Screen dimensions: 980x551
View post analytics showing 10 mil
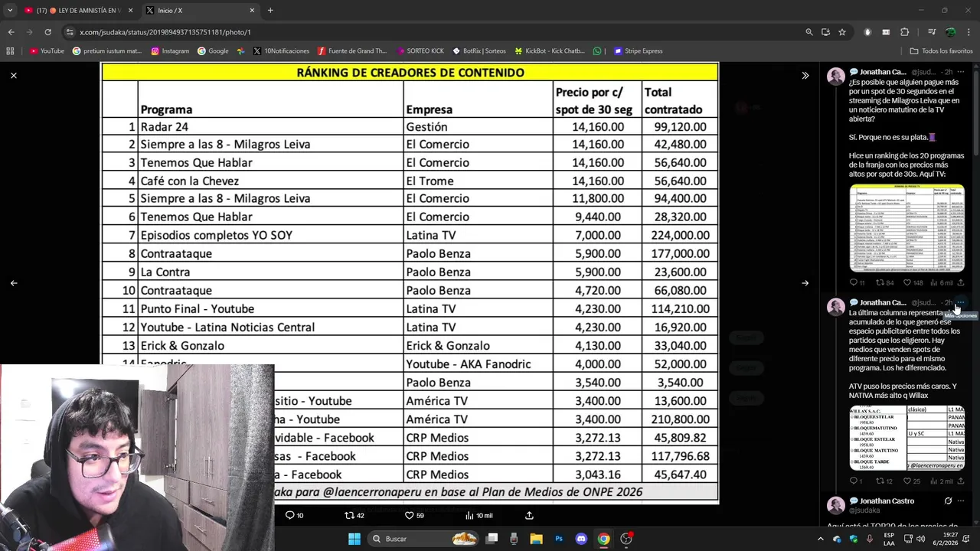[x=479, y=515]
